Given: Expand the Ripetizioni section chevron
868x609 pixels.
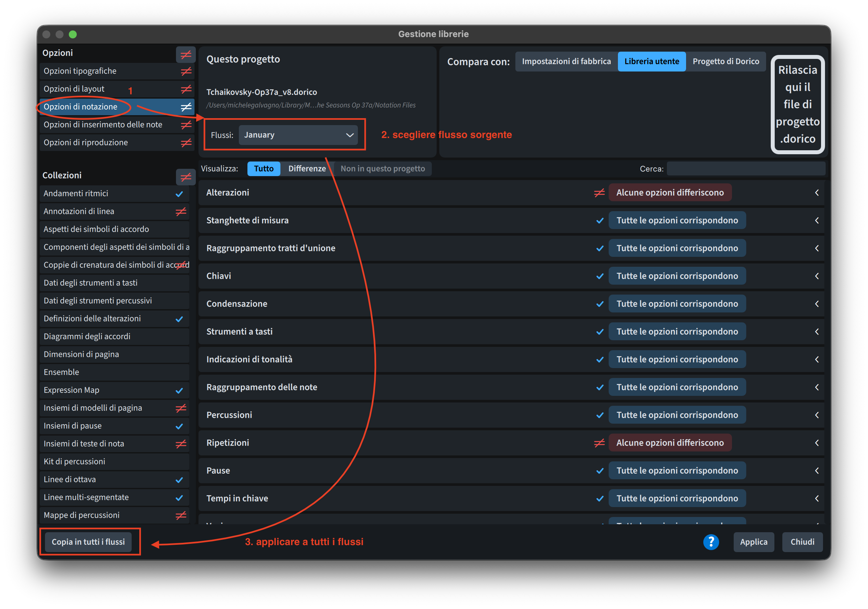Looking at the screenshot, I should 817,443.
